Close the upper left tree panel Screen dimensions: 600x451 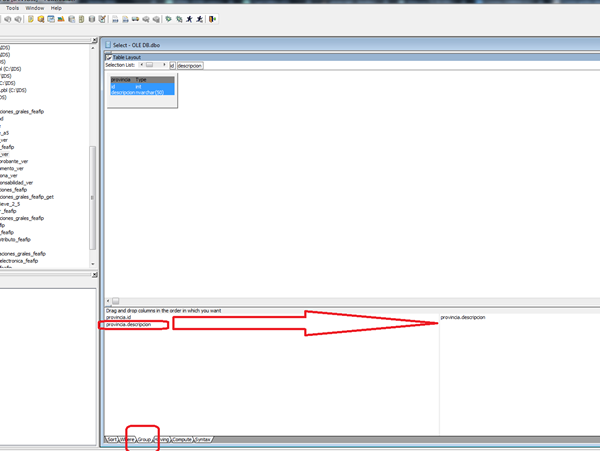pos(95,40)
